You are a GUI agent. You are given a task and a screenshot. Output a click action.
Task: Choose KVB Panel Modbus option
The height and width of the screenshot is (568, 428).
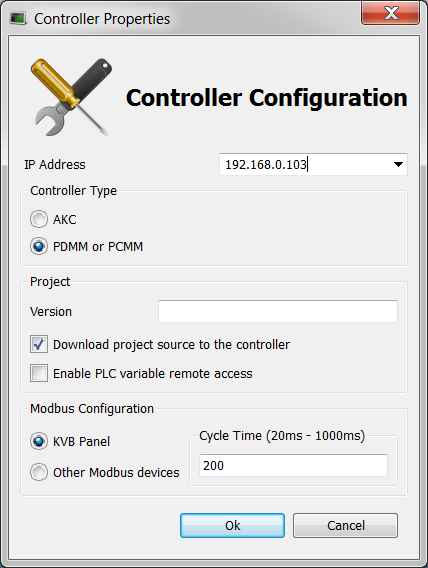39,441
